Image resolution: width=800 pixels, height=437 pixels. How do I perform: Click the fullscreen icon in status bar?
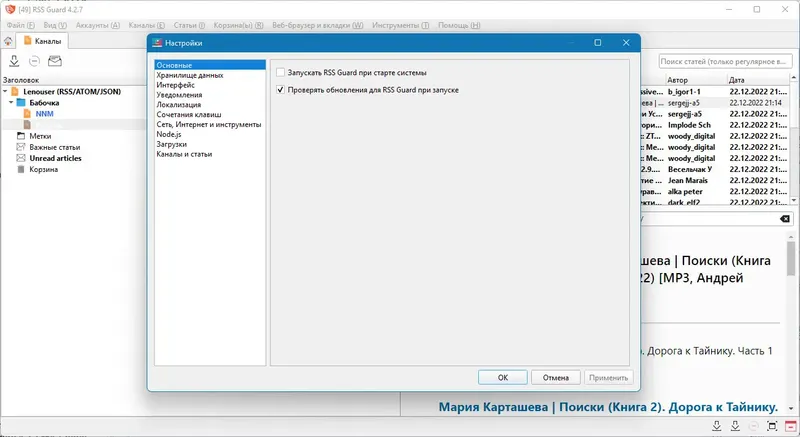[x=772, y=426]
